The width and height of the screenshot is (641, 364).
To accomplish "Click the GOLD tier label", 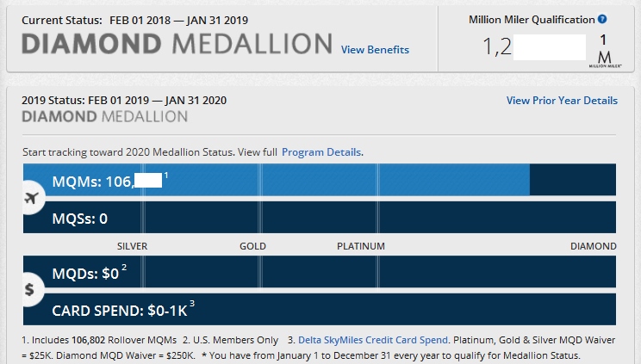I will 252,246.
